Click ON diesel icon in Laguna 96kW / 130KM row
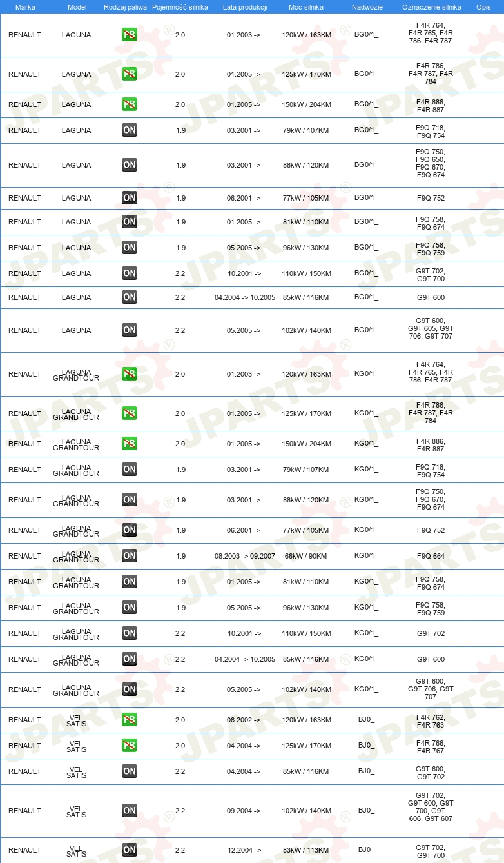Image resolution: width=504 pixels, height=863 pixels. tap(130, 248)
